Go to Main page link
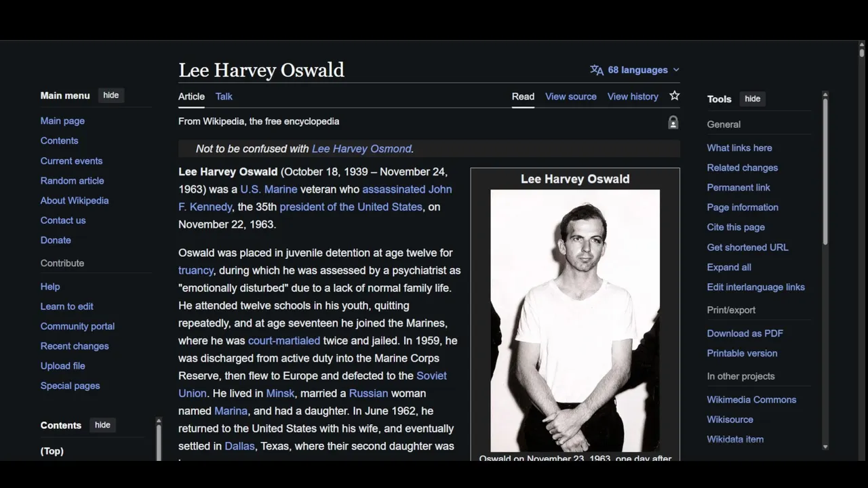 click(62, 121)
